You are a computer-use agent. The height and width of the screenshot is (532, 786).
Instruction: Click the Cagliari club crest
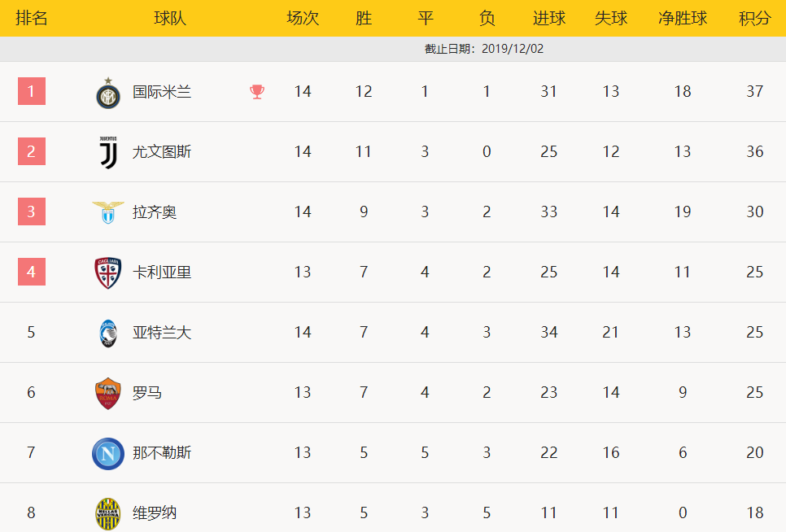(107, 273)
